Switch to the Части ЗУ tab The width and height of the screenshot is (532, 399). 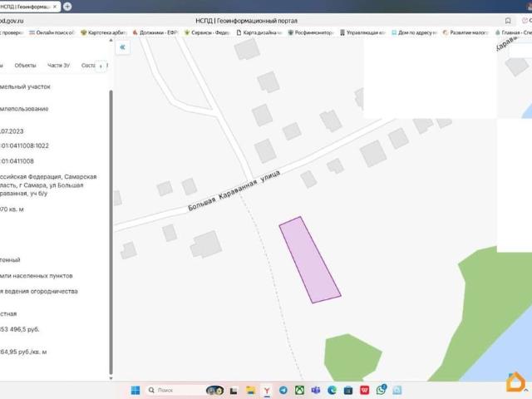[x=58, y=66]
